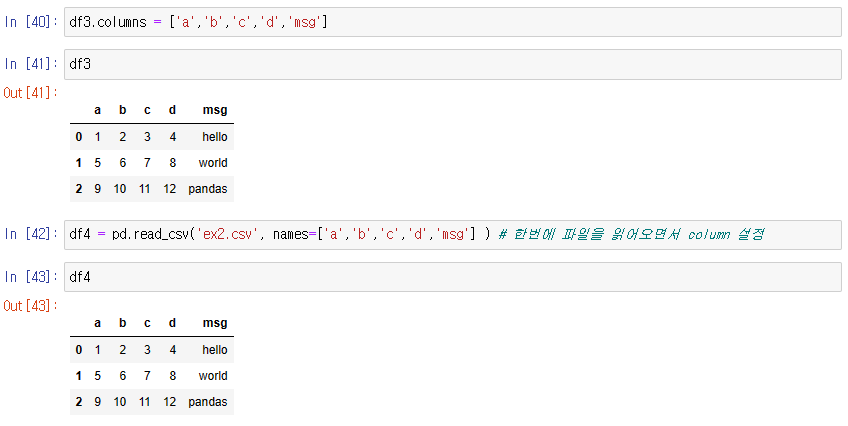
Task: Click row index 2 in Out[41] table
Action: [79, 189]
